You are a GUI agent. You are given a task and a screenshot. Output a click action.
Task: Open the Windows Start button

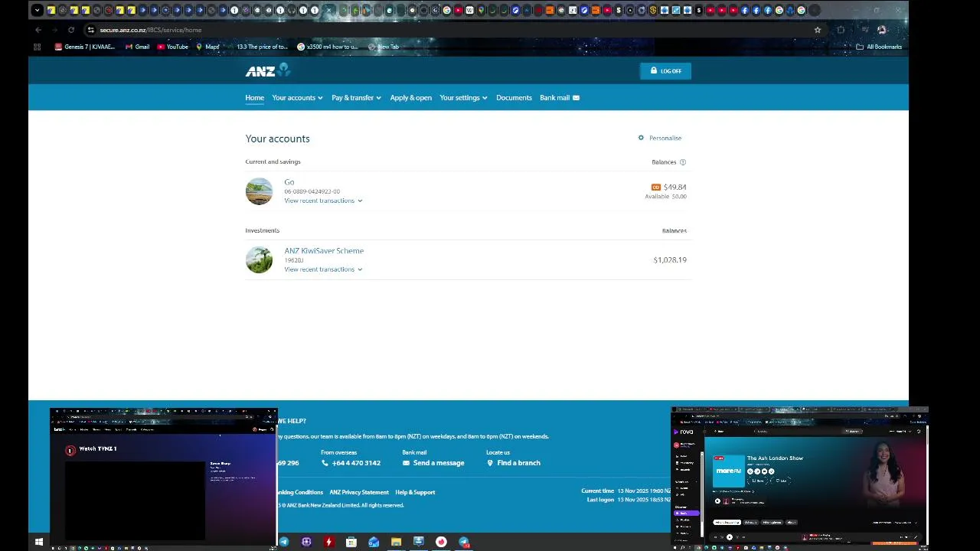pyautogui.click(x=39, y=542)
